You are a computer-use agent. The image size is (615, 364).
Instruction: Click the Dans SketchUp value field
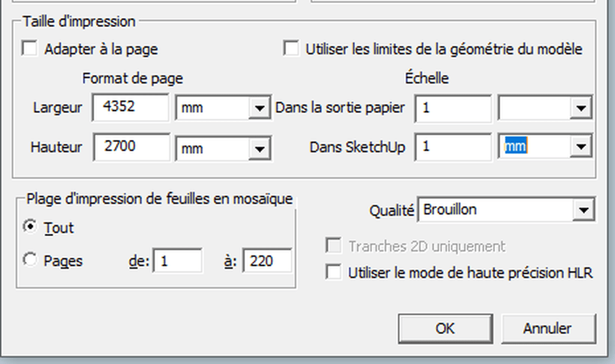(453, 147)
